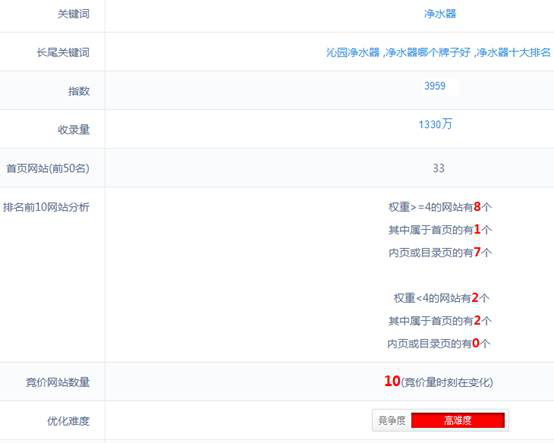Click the 收录量 row label
The width and height of the screenshot is (554, 443).
pos(73,130)
